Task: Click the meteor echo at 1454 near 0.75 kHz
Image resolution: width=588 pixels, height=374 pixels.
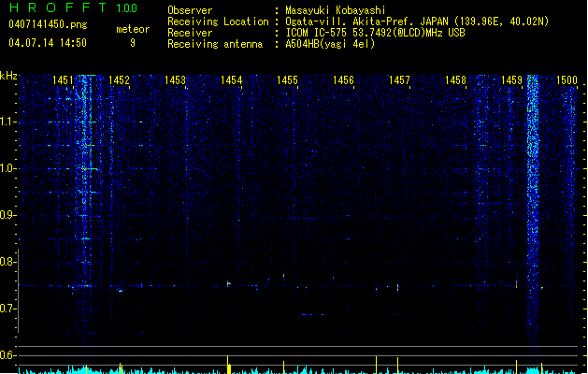Action: (228, 283)
